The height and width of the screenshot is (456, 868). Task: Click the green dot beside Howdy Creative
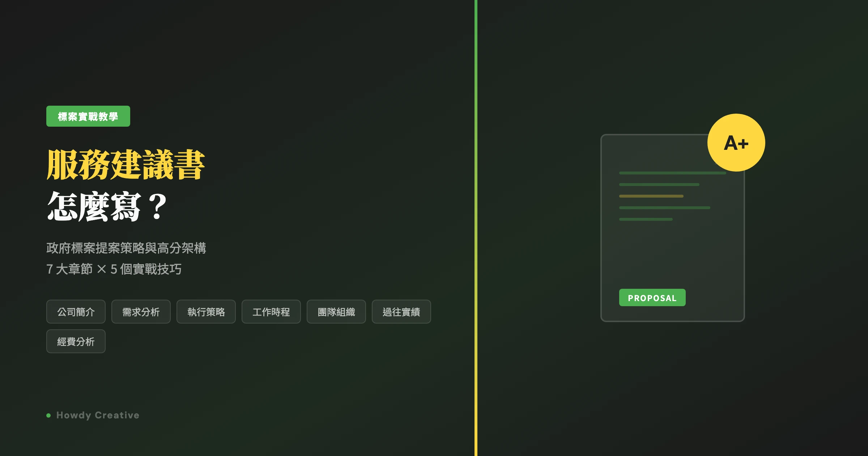(x=48, y=415)
